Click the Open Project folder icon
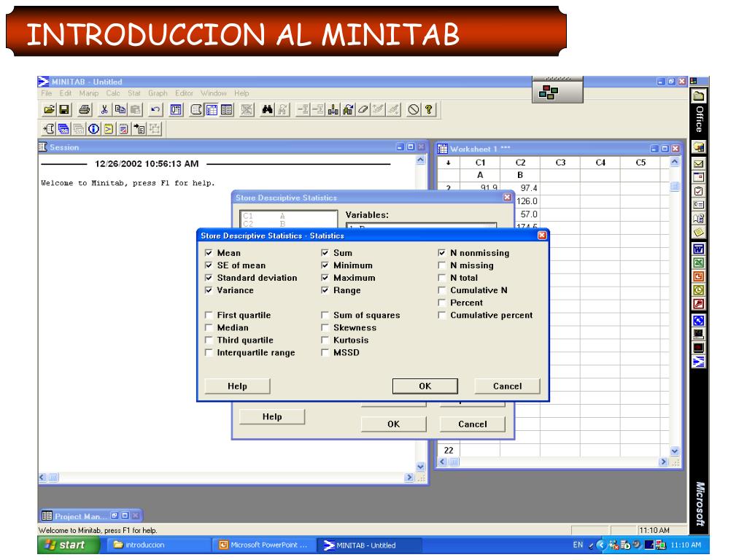747x560 pixels. click(x=49, y=110)
